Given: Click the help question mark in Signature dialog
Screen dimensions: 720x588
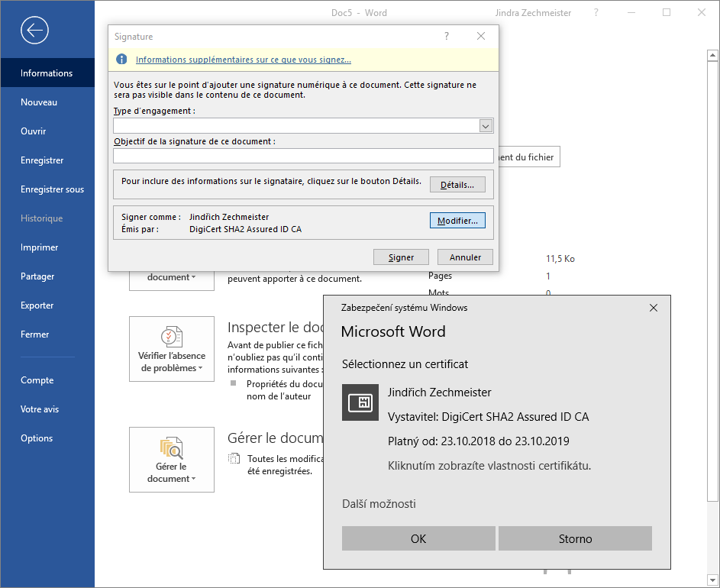Looking at the screenshot, I should (447, 36).
